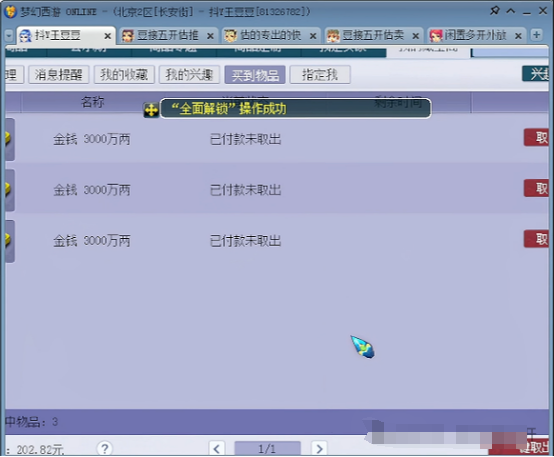This screenshot has height=457, width=554.
Task: Go to next page arrow
Action: click(x=319, y=449)
